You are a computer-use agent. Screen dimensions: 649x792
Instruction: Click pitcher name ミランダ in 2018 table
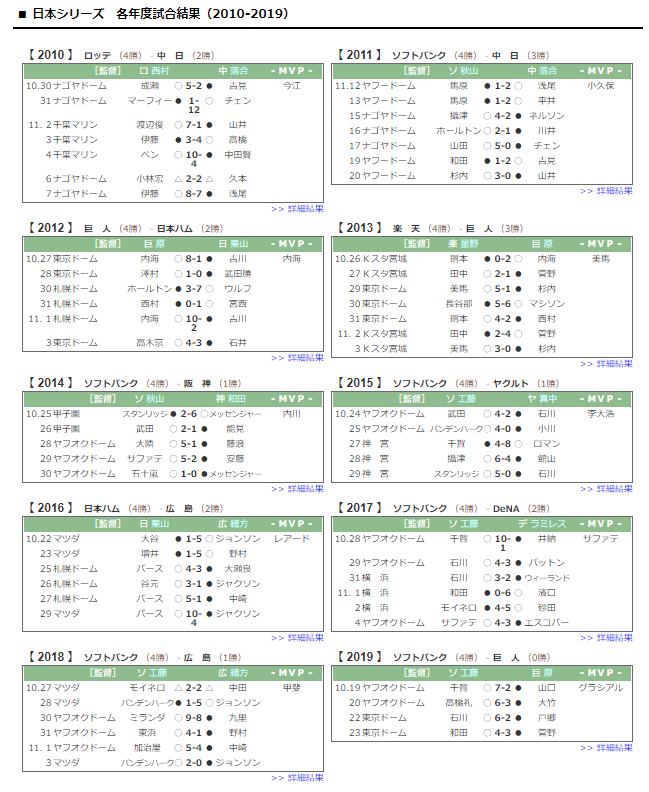[x=147, y=718]
